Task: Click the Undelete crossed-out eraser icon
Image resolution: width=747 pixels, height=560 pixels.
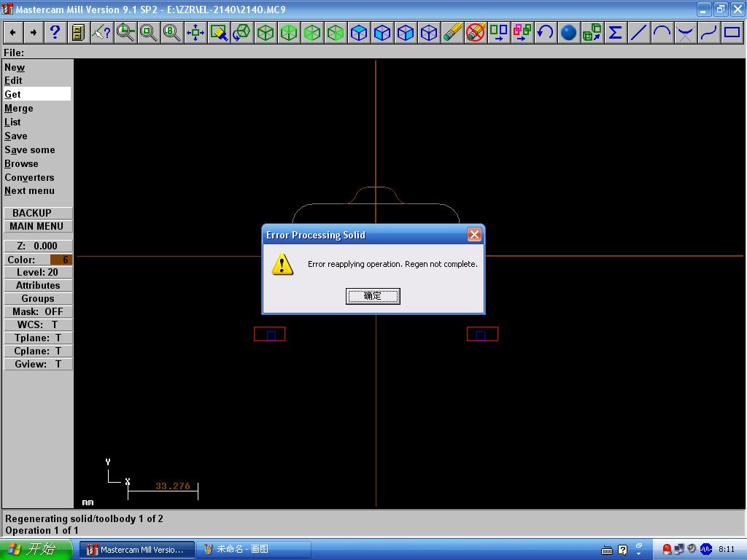Action: point(475,33)
